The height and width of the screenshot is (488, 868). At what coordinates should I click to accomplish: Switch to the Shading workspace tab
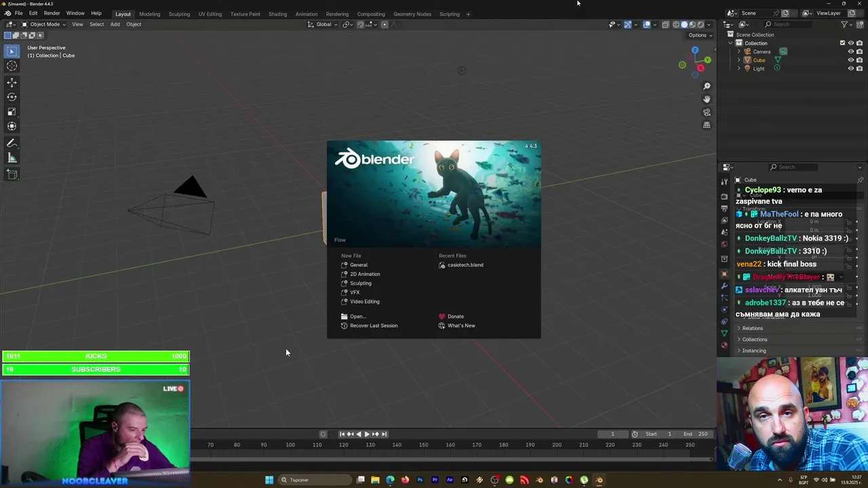tap(277, 14)
